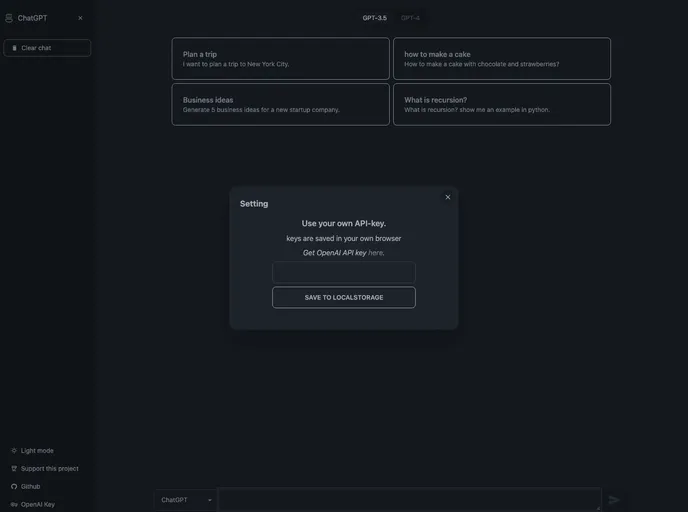Image resolution: width=688 pixels, height=512 pixels.
Task: Click 'Use your own API-key.' heading
Action: pyautogui.click(x=344, y=223)
